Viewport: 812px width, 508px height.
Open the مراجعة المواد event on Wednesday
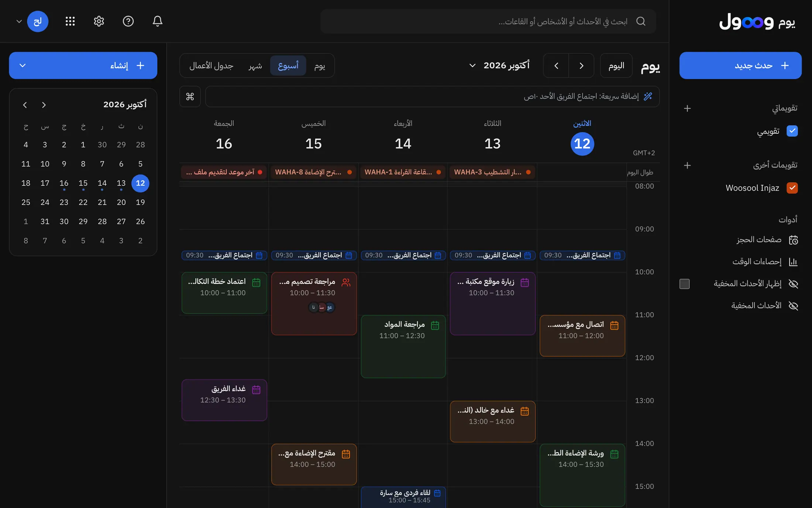[x=403, y=347]
